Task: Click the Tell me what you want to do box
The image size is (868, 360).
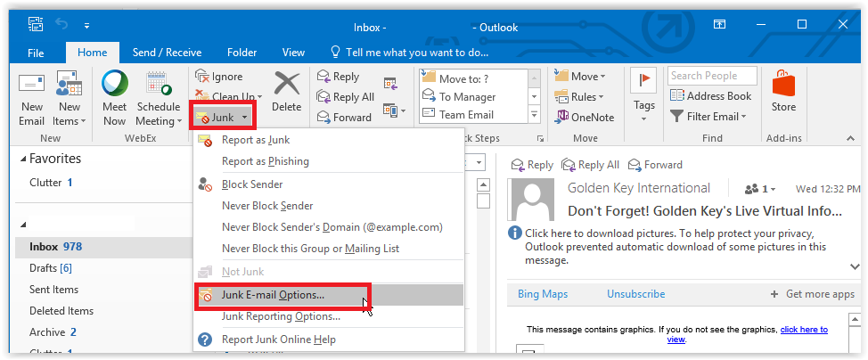Action: [410, 53]
